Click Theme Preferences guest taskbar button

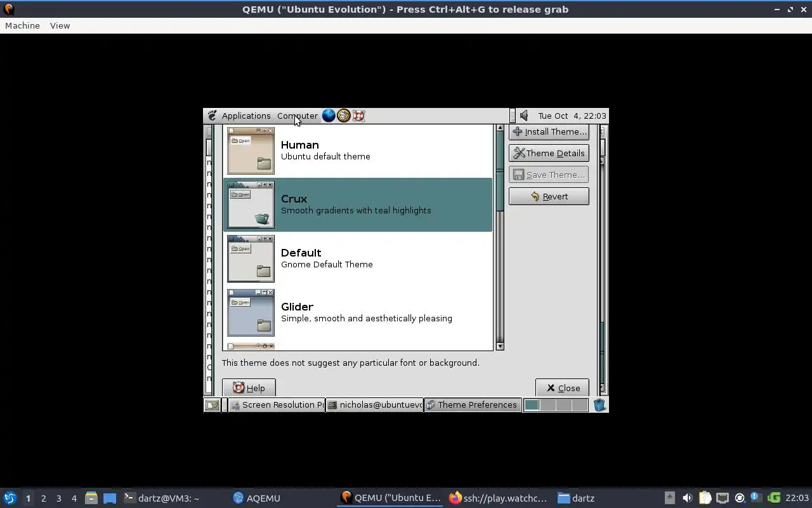(471, 405)
